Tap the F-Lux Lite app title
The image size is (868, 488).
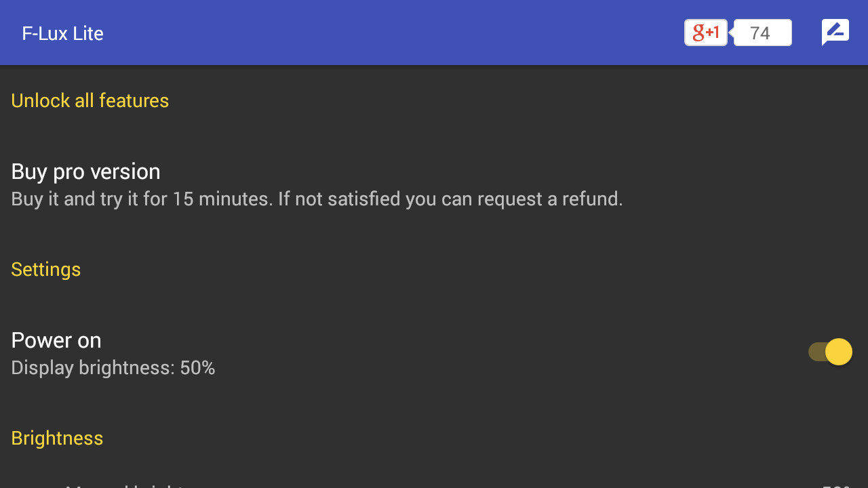pyautogui.click(x=62, y=33)
